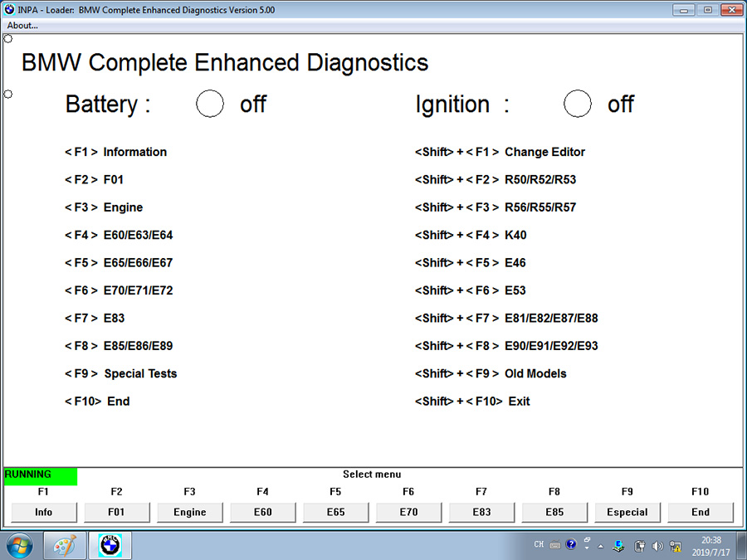Open the About... menu
The width and height of the screenshot is (747, 560).
[22, 26]
